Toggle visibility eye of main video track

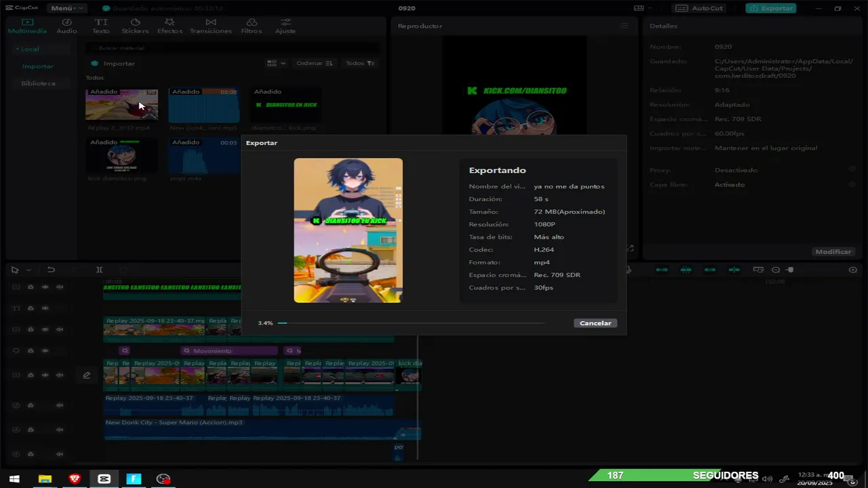[45, 375]
